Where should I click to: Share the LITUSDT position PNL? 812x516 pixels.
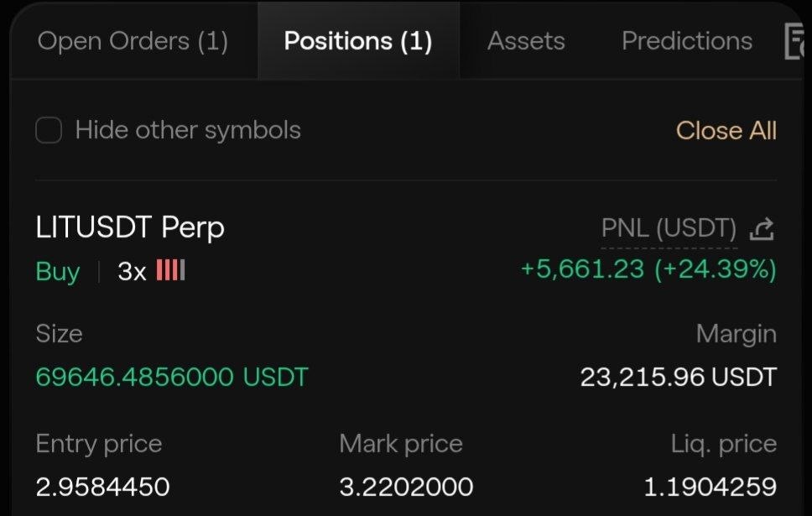[x=762, y=229]
